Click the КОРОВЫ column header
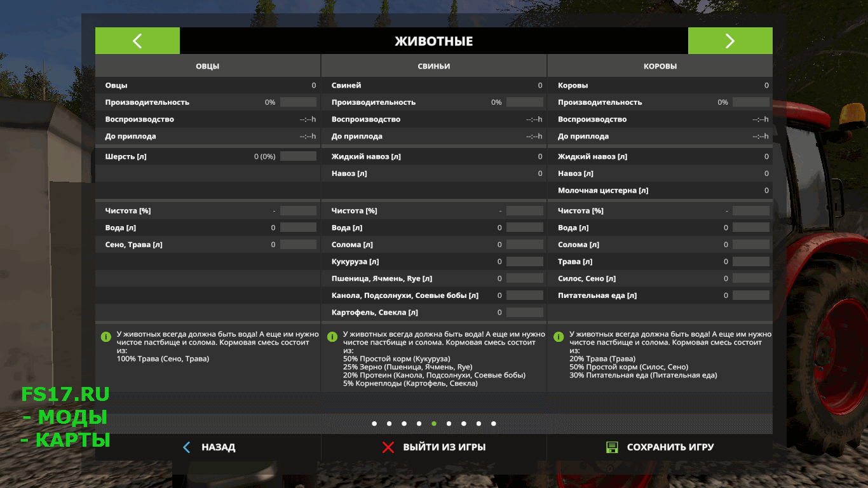The width and height of the screenshot is (868, 488). coord(660,66)
